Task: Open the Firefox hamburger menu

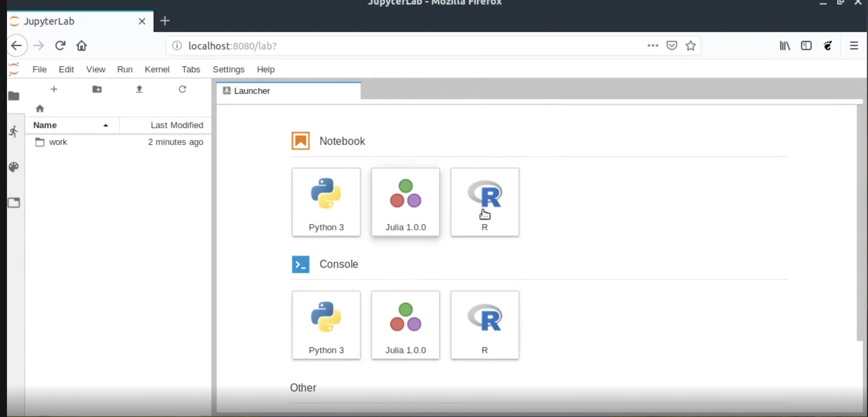Action: point(854,45)
